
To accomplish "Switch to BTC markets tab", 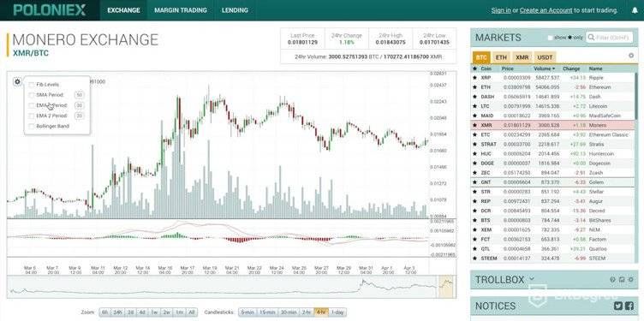I will coord(480,57).
